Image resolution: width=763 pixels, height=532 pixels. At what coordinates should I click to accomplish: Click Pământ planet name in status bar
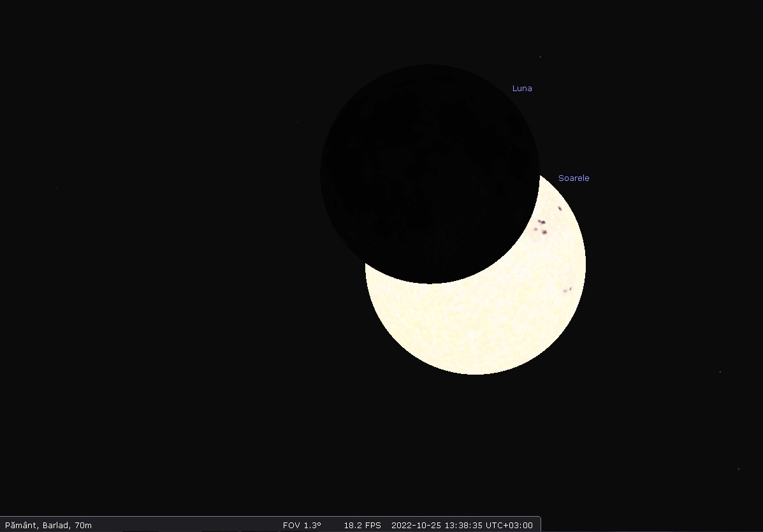21,526
